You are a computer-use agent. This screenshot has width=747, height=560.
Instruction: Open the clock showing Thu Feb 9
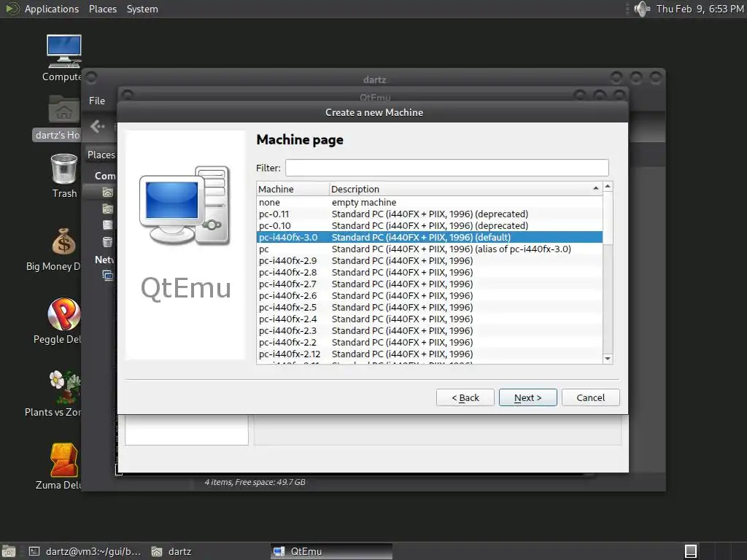tap(700, 9)
